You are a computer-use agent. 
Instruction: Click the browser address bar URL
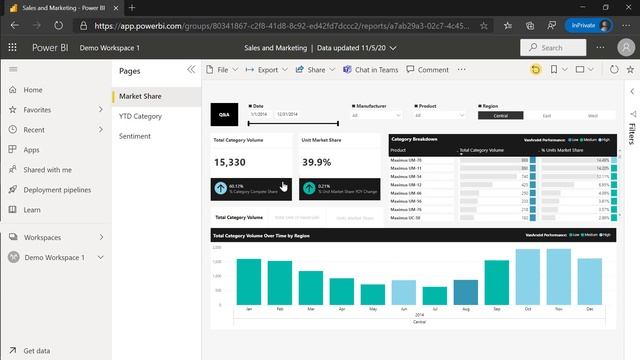282,26
